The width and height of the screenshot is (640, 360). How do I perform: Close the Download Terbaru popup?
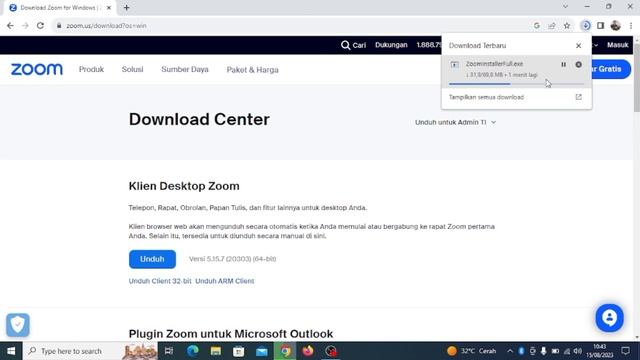click(x=578, y=46)
